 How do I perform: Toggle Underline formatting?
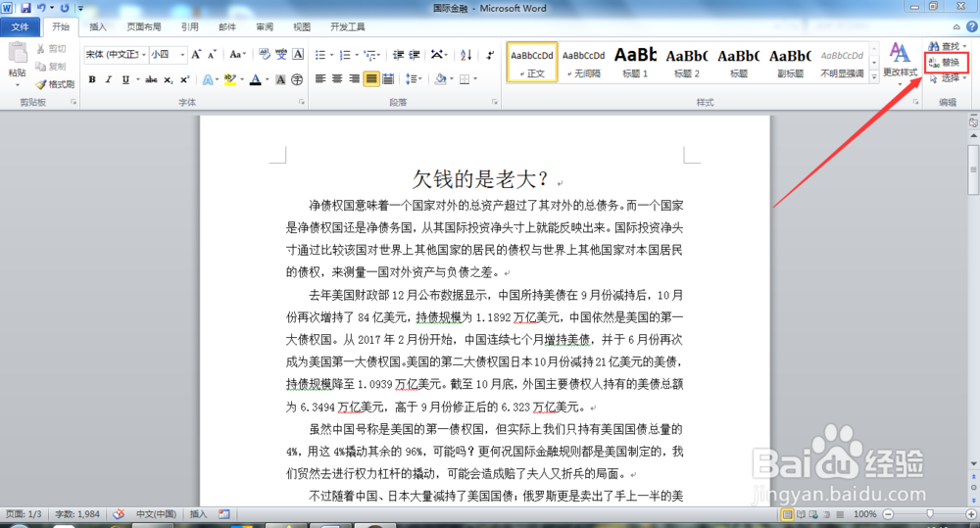[x=125, y=79]
